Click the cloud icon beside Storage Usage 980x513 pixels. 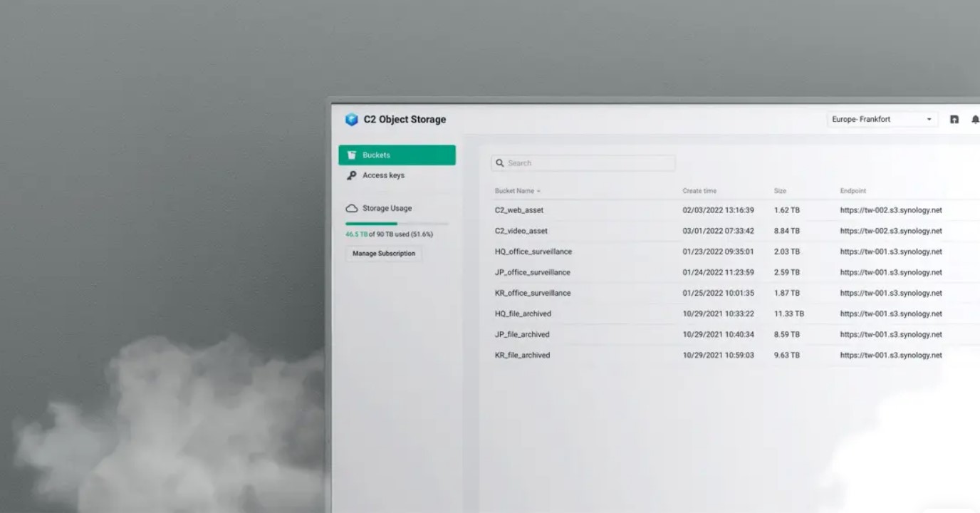tap(352, 209)
